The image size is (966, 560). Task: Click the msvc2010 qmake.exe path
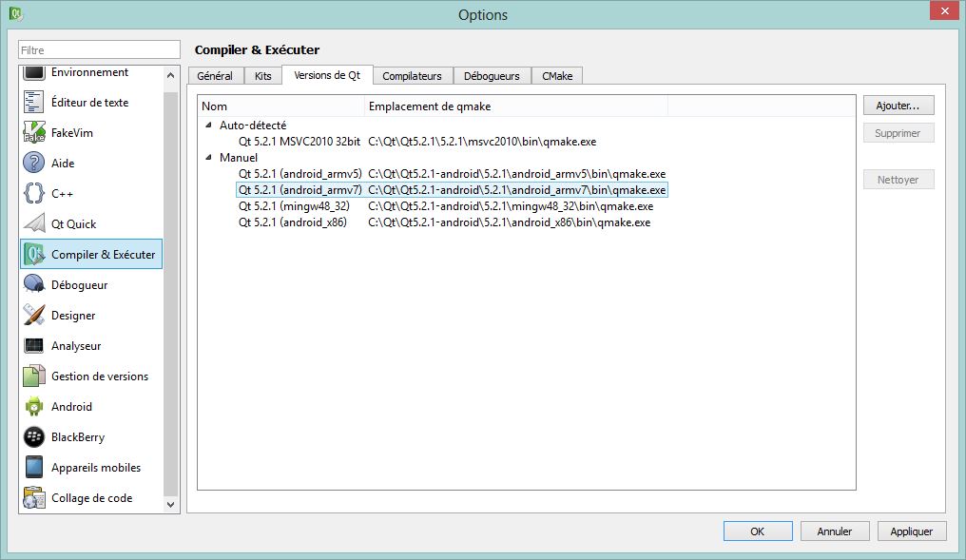pyautogui.click(x=482, y=142)
